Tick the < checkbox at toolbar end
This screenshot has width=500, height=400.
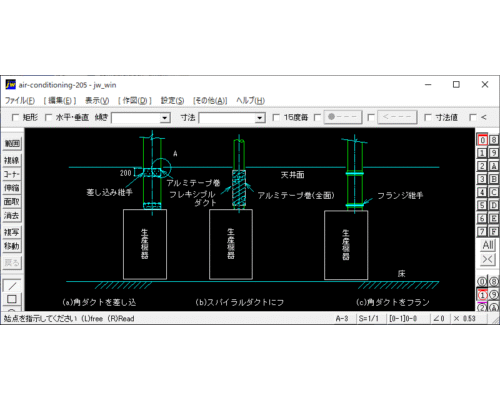point(473,117)
